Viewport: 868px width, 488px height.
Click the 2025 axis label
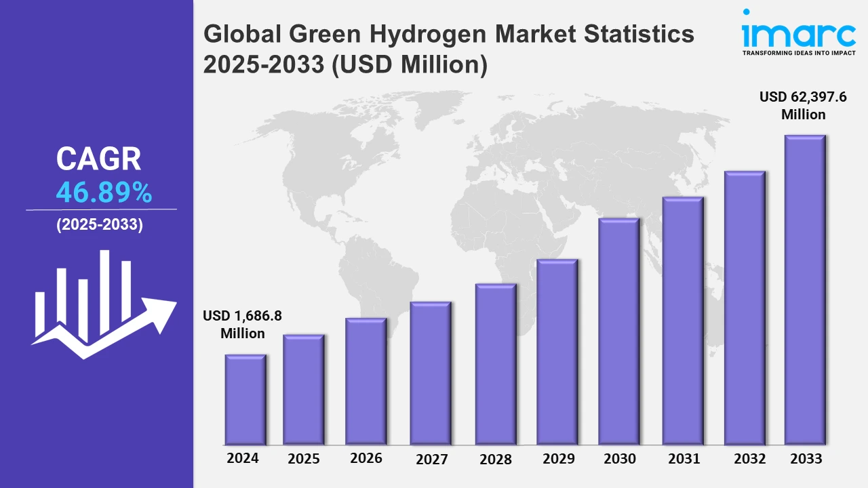[304, 459]
